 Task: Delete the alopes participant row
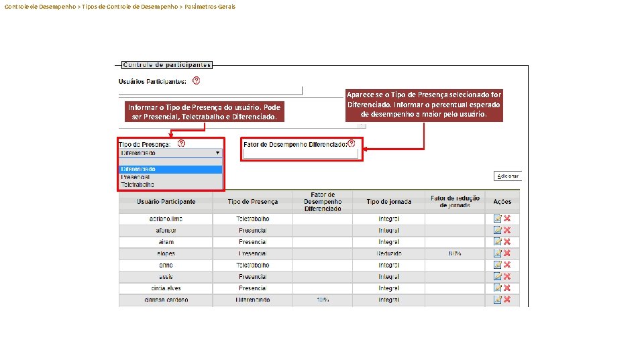[507, 253]
